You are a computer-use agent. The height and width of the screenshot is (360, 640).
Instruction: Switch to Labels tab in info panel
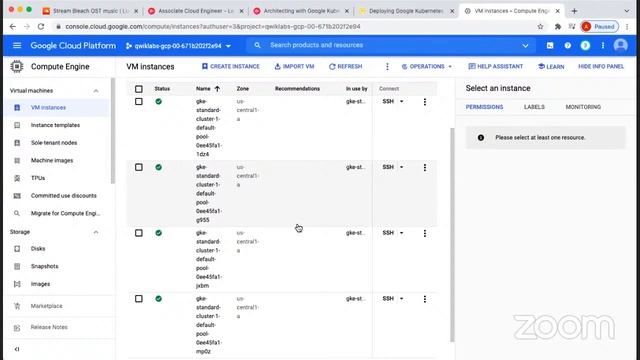coord(534,107)
